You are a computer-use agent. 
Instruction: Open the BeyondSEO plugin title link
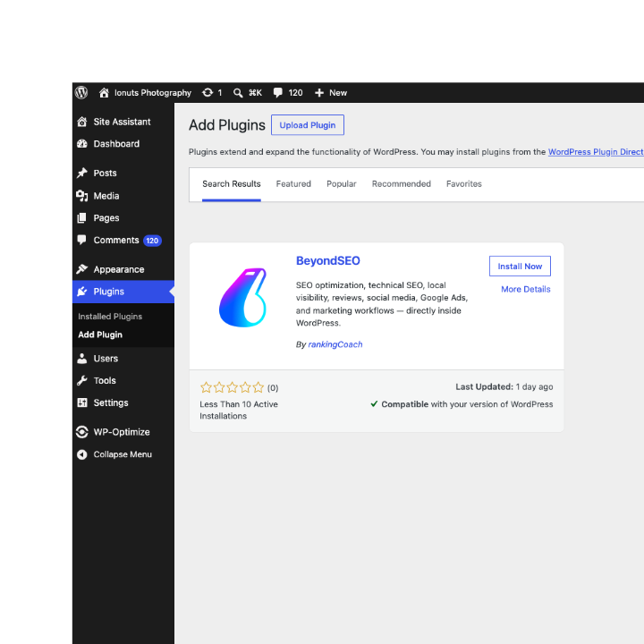(328, 261)
